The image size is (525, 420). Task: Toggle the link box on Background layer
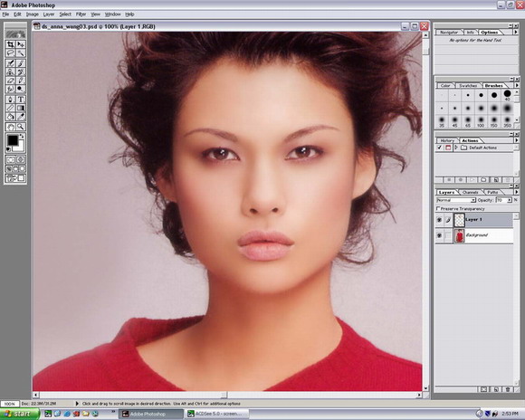point(448,235)
